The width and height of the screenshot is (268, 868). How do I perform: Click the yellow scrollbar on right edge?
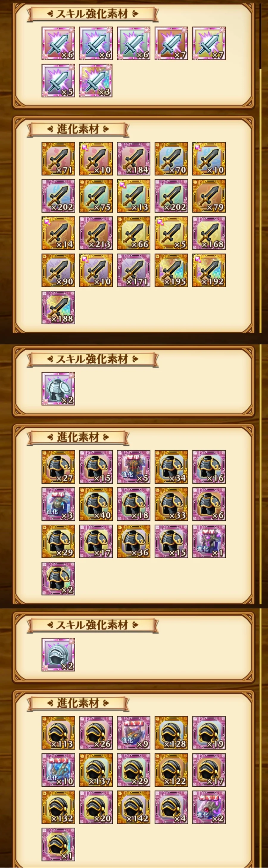coord(261,201)
